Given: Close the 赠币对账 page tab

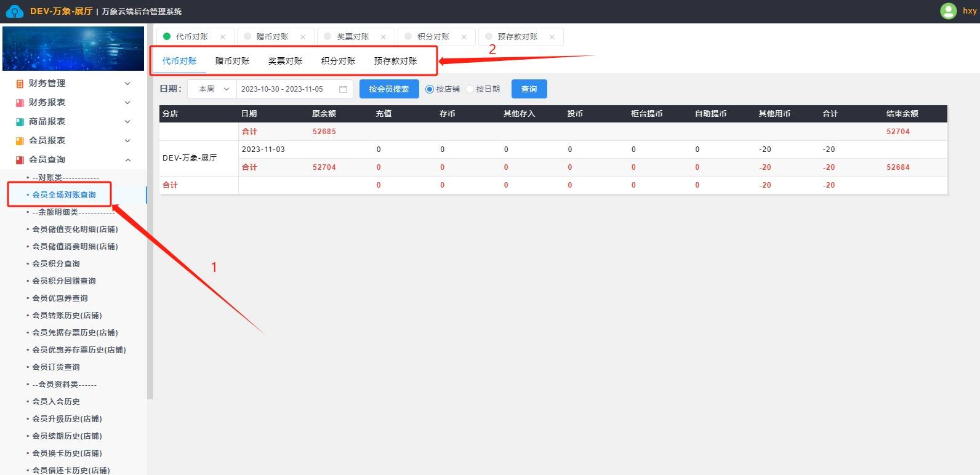Looking at the screenshot, I should [x=303, y=37].
